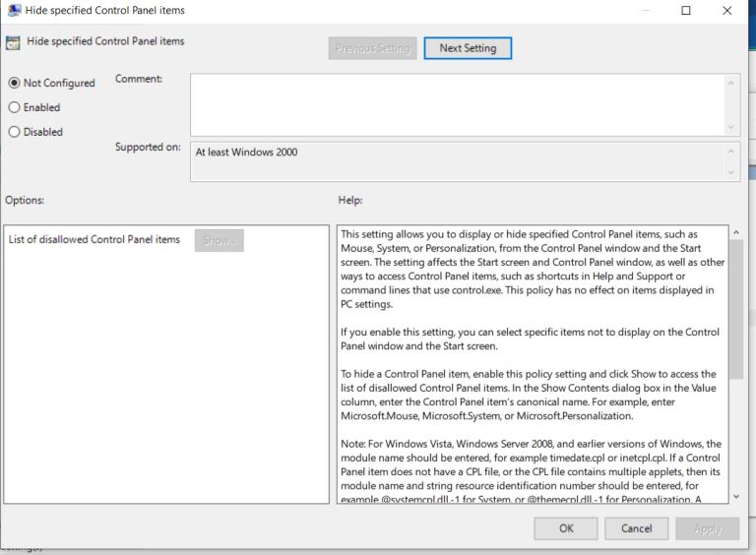Click the Comment box scroll down arrow
This screenshot has width=756, height=555.
click(x=731, y=127)
